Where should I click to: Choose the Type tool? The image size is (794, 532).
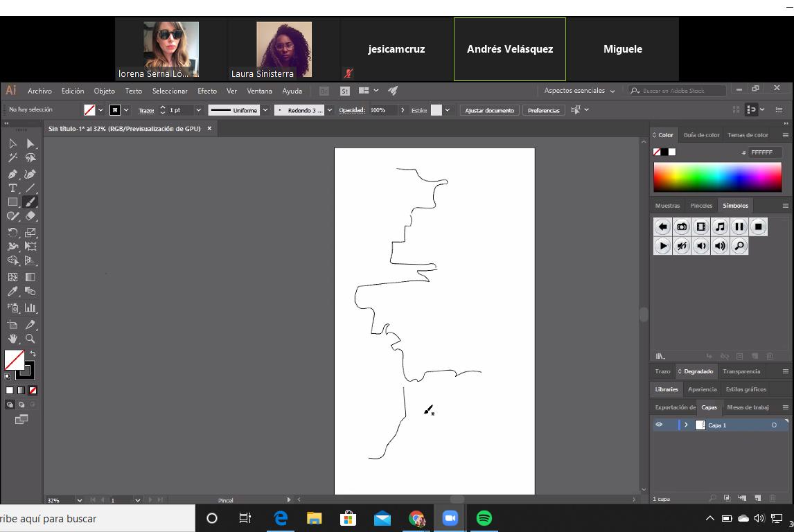12,188
